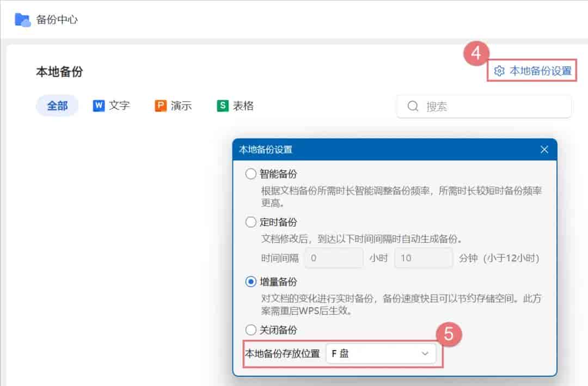The width and height of the screenshot is (588, 386).
Task: Switch to the 表格 tab
Action: [x=235, y=106]
